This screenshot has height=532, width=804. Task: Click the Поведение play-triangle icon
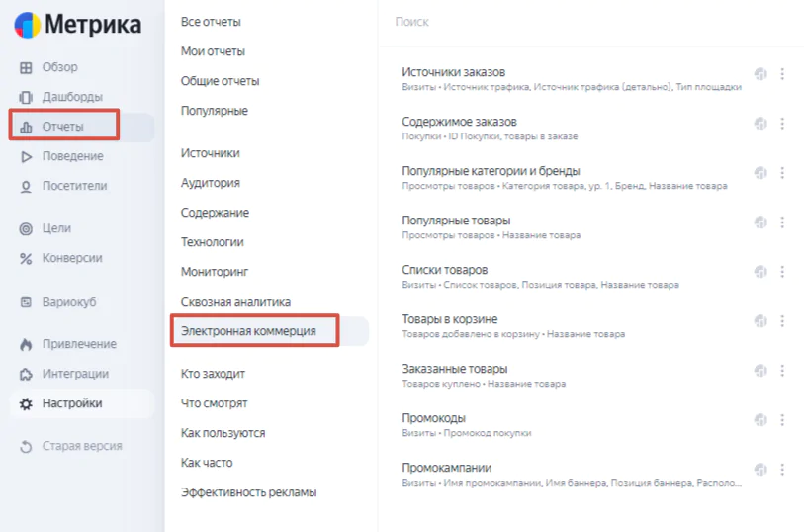pos(26,157)
